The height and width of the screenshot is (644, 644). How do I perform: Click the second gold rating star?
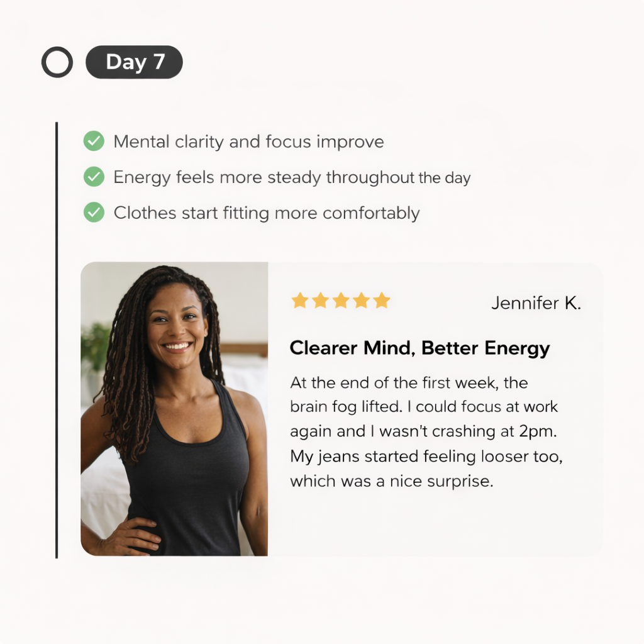[320, 300]
